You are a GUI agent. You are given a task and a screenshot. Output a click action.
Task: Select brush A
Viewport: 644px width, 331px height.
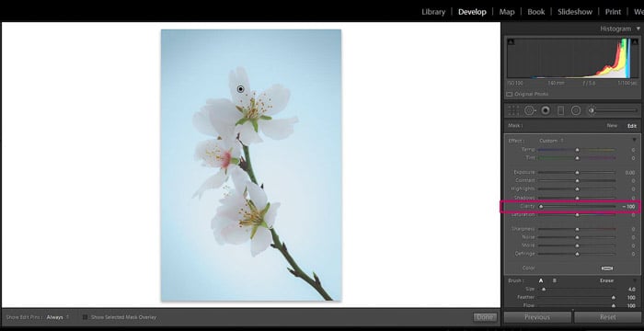point(541,281)
